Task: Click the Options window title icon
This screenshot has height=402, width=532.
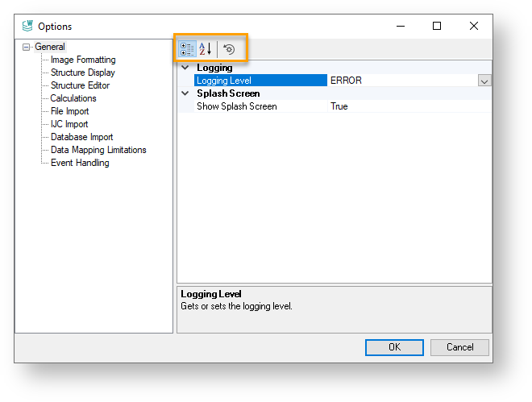Action: [26, 27]
